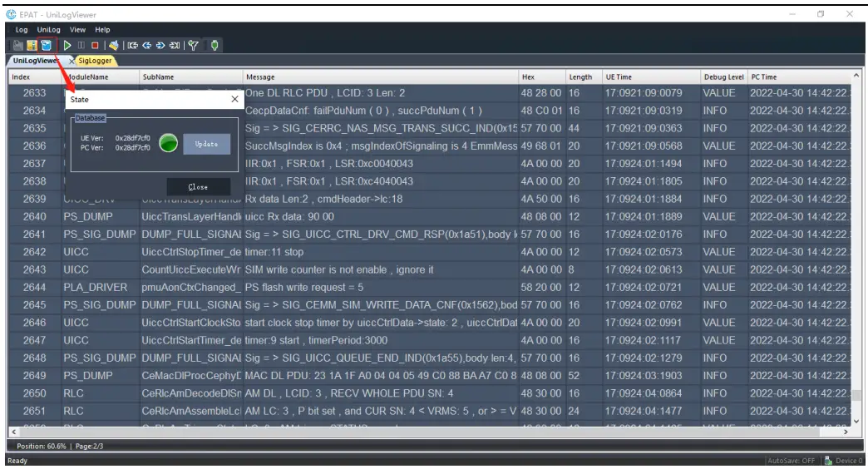Click the EPAT app icon in title bar
The image size is (868, 469).
pos(11,14)
